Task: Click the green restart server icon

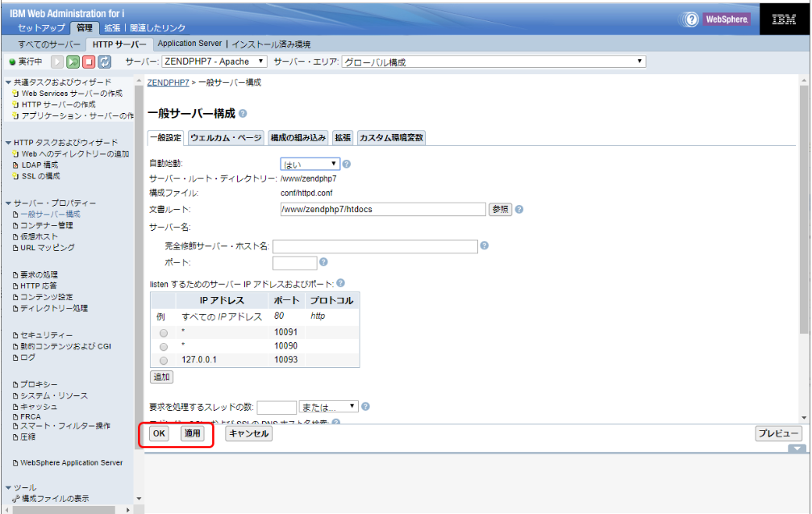Action: click(73, 61)
